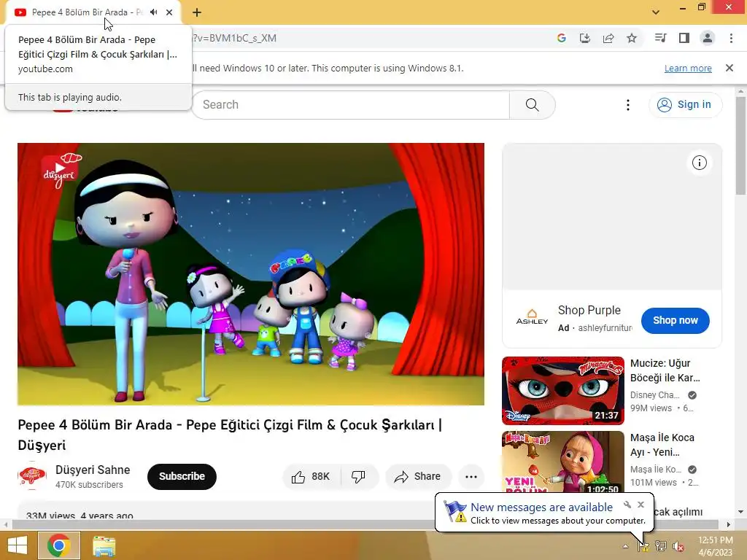Click the Pepee video player
This screenshot has width=747, height=560.
(251, 274)
